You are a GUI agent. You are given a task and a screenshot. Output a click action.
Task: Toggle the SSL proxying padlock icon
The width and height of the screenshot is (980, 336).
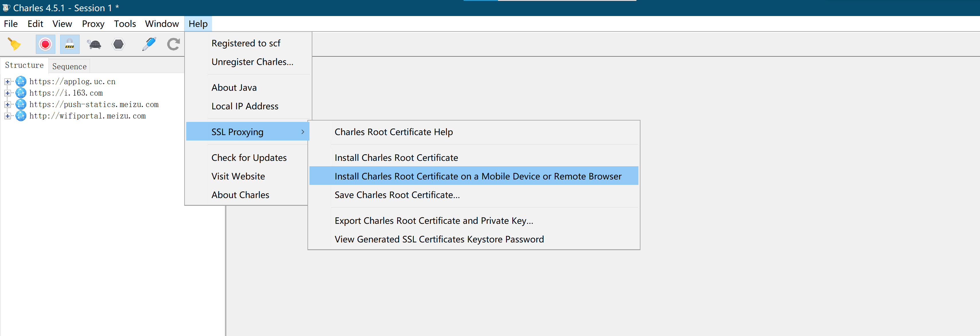tap(70, 44)
